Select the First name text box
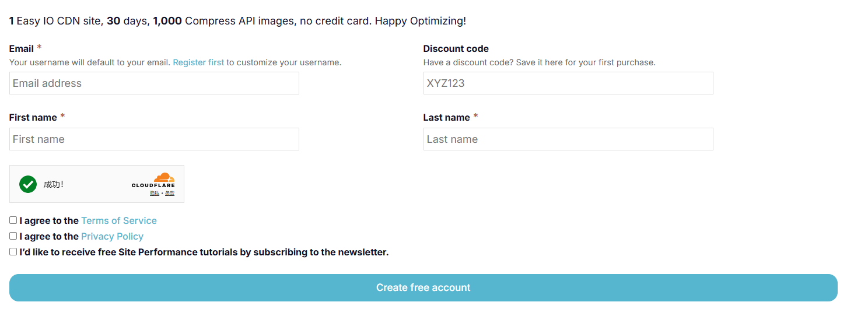 pos(154,139)
